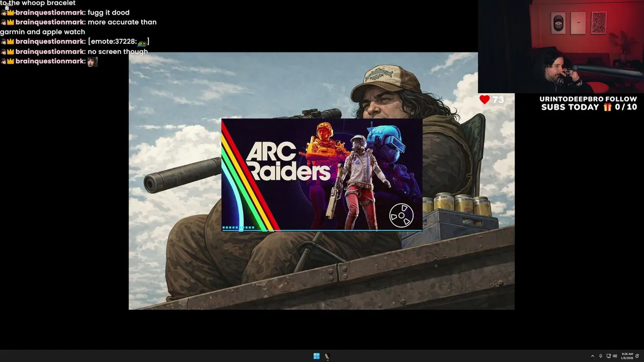Click the ARC Raiders splash screen logo
This screenshot has height=362, width=644.
(288, 161)
